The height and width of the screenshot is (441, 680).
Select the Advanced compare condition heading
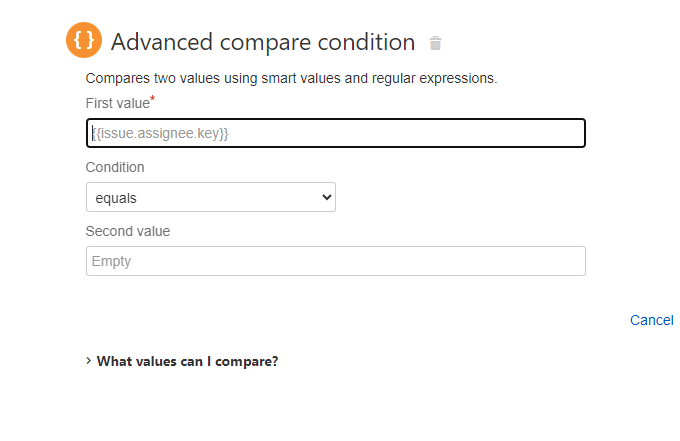263,42
